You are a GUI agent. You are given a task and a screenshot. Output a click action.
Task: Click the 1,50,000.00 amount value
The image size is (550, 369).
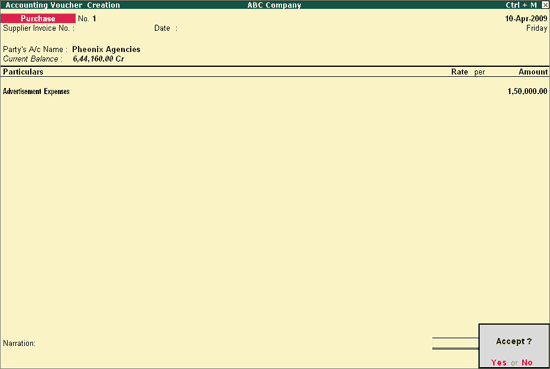coord(527,92)
